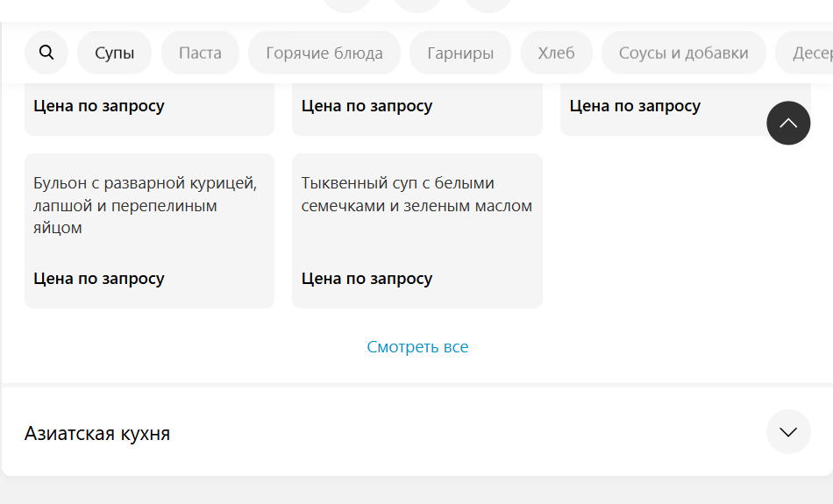
Task: Open the Бульон с разварной курицей card
Action: click(149, 231)
